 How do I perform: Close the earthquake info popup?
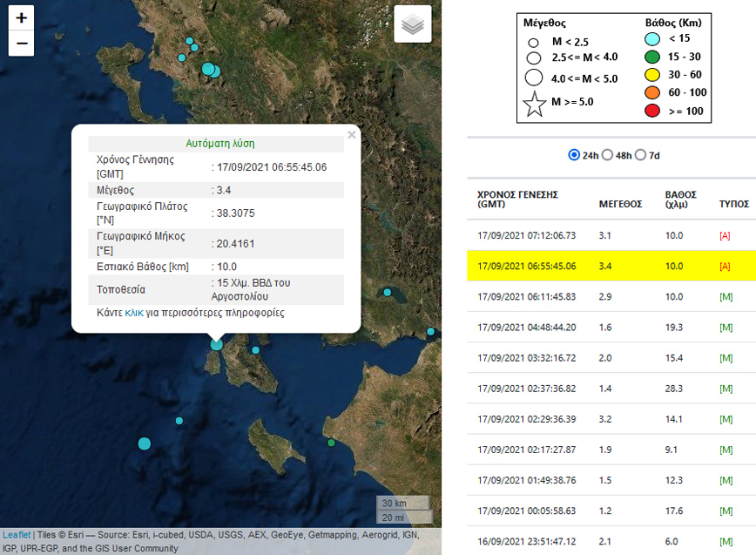[x=351, y=135]
